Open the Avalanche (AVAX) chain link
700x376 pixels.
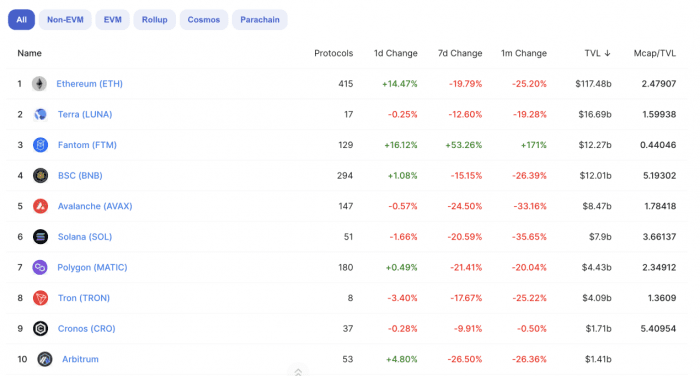tap(95, 206)
